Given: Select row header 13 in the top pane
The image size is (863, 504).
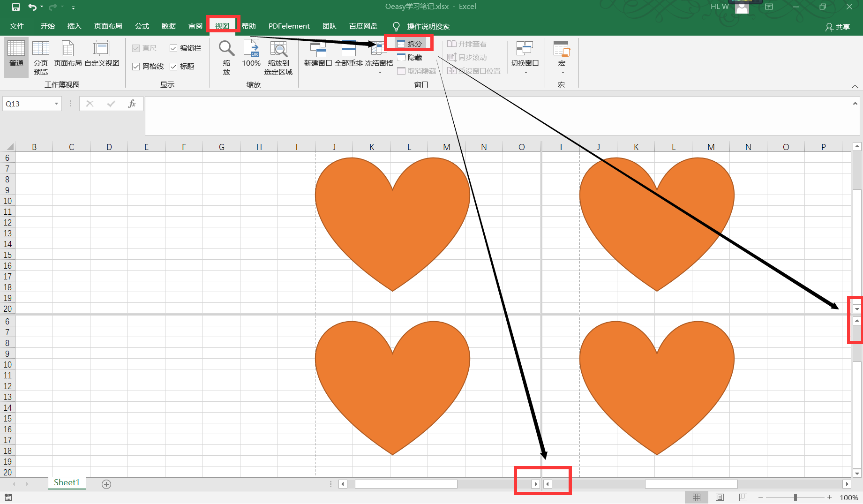Looking at the screenshot, I should [x=8, y=233].
